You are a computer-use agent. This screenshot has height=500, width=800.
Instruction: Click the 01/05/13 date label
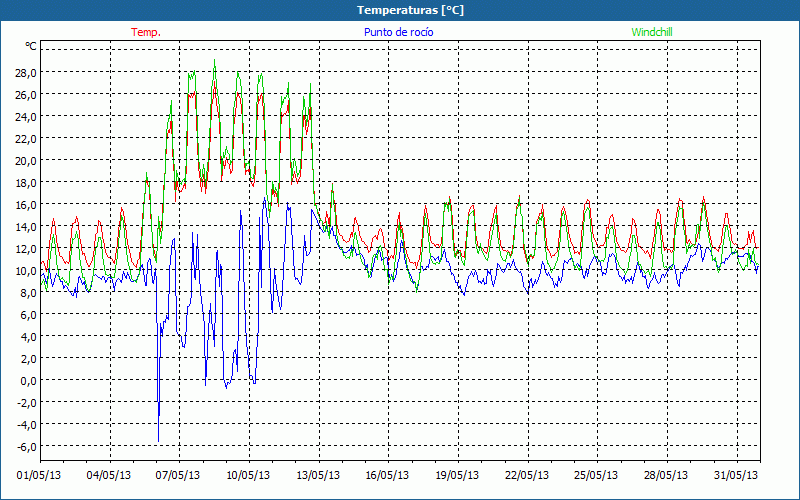click(39, 475)
